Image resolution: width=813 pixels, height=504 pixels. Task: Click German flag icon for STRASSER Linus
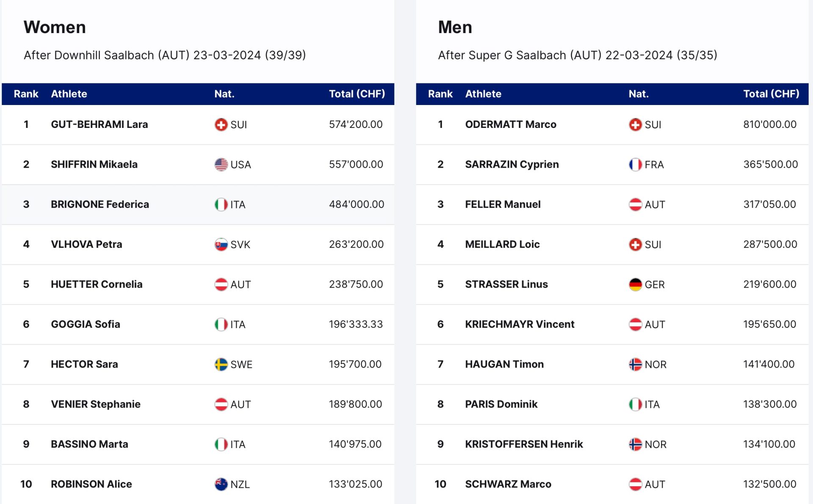635,284
